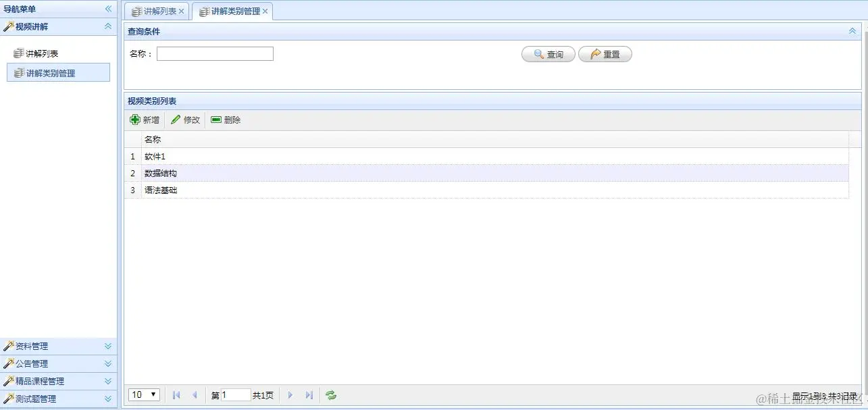Collapse the 视频讲解 accordion section

(x=108, y=26)
